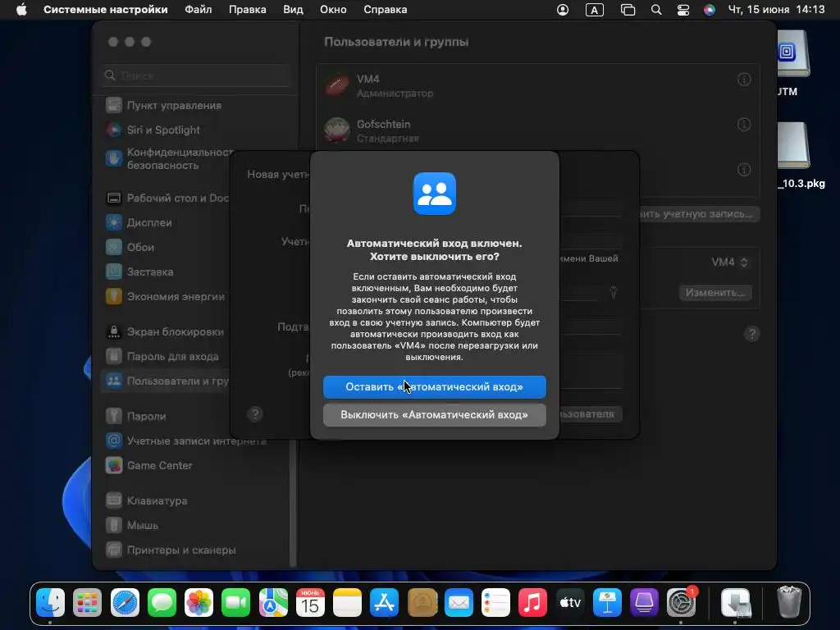
Task: Open Photos from the Dock
Action: pos(199,603)
